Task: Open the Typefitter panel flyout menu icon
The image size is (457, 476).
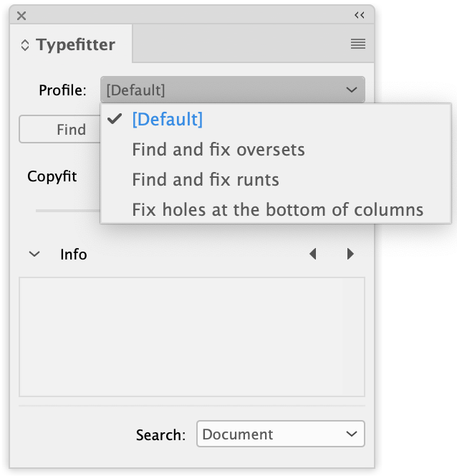Action: coord(358,44)
